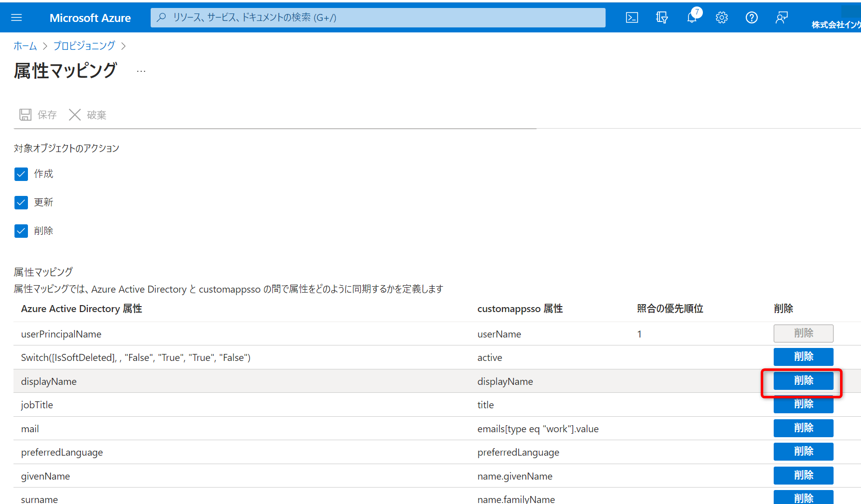Click the 保存 save icon
Viewport: 861px width, 504px height.
pyautogui.click(x=25, y=115)
